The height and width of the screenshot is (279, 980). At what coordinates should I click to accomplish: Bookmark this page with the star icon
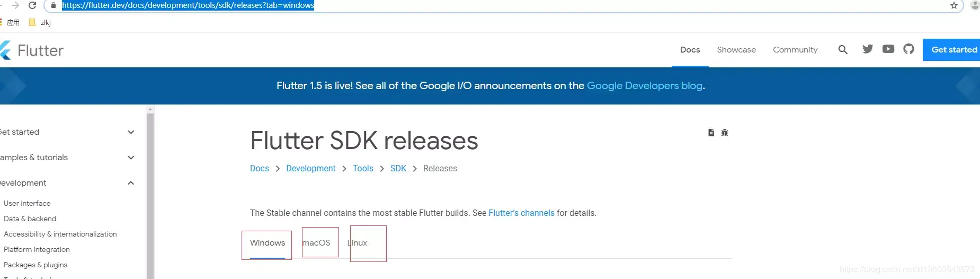tap(954, 5)
